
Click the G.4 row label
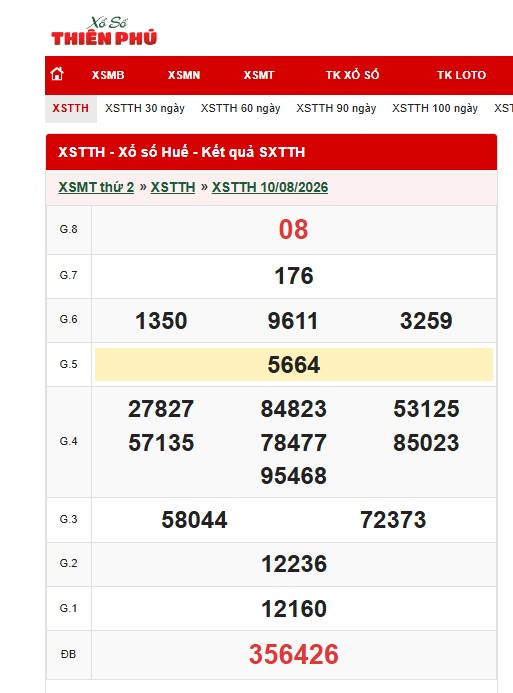pyautogui.click(x=68, y=442)
